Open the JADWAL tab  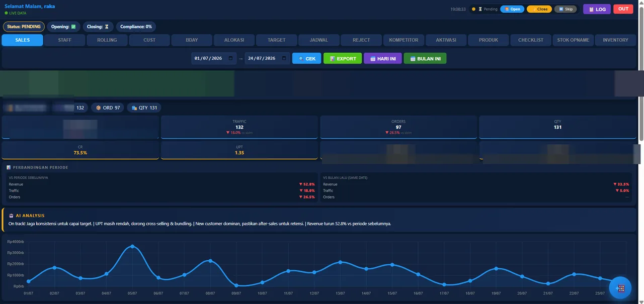click(x=319, y=40)
